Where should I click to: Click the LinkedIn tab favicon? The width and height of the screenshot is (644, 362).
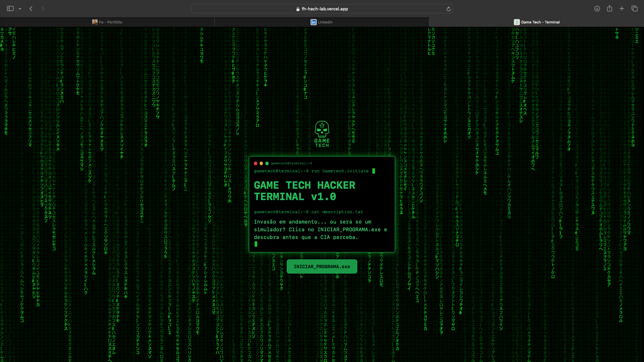click(313, 22)
